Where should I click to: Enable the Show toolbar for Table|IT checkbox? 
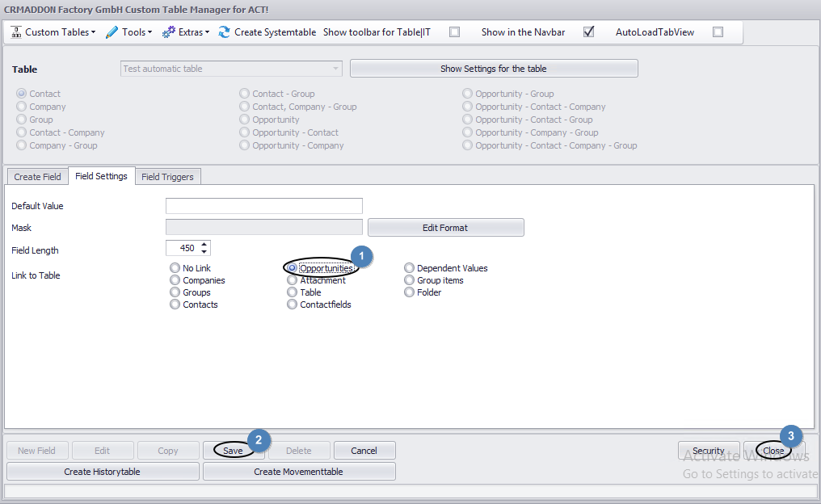click(454, 32)
